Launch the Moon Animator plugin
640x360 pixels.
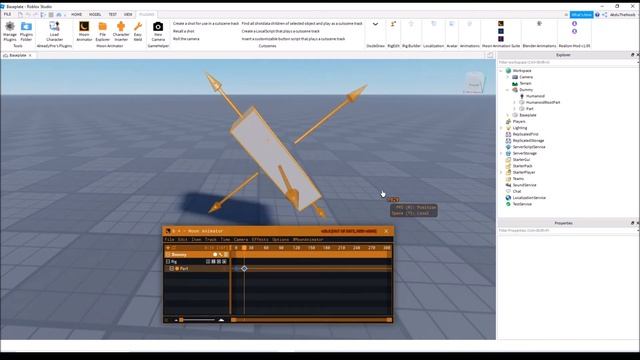pyautogui.click(x=84, y=31)
